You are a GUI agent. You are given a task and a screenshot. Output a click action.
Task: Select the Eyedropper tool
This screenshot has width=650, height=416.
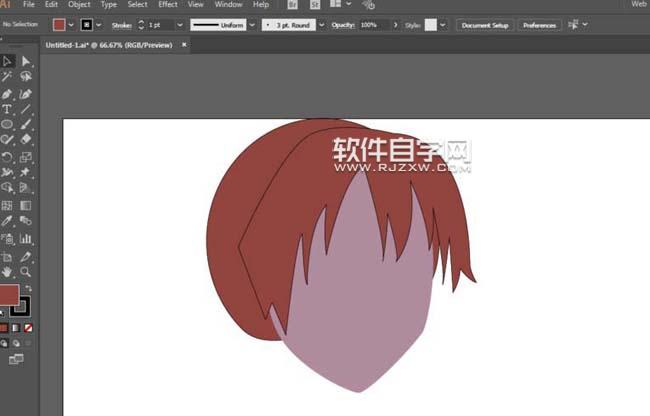point(7,220)
